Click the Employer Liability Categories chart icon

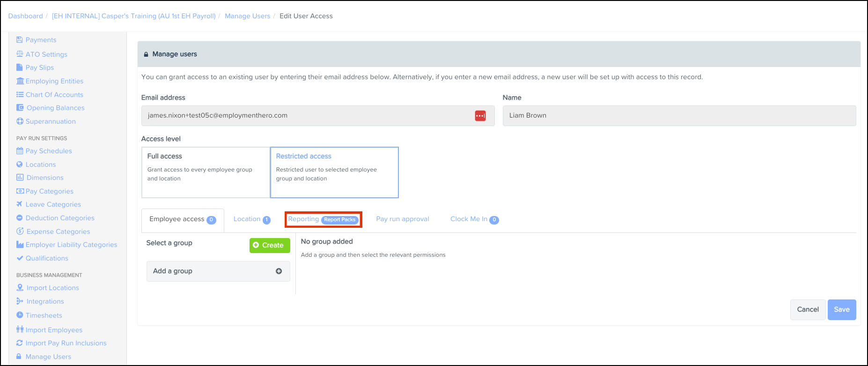[x=20, y=245]
